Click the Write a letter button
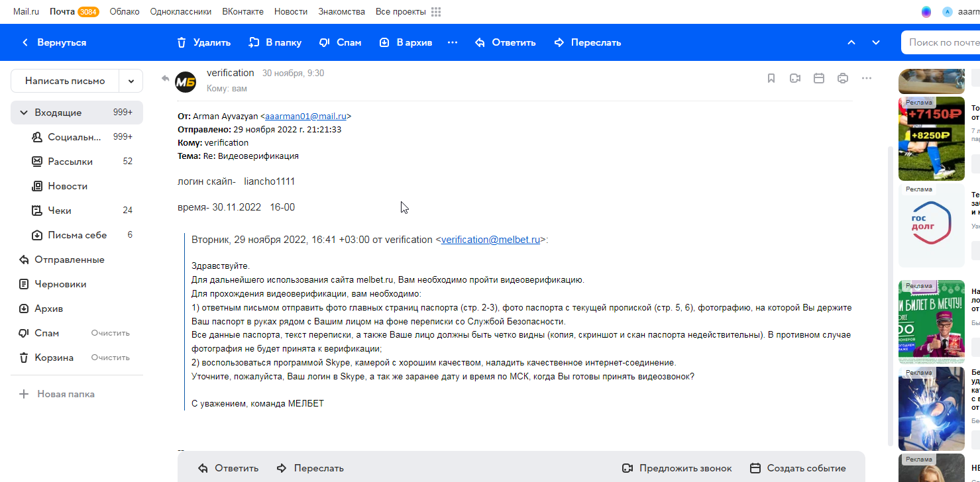 (65, 81)
